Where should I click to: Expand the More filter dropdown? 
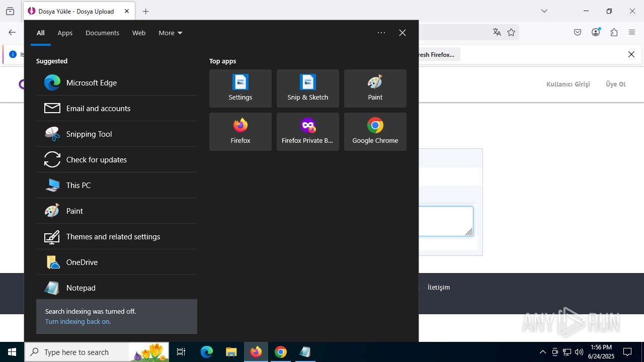(x=171, y=33)
